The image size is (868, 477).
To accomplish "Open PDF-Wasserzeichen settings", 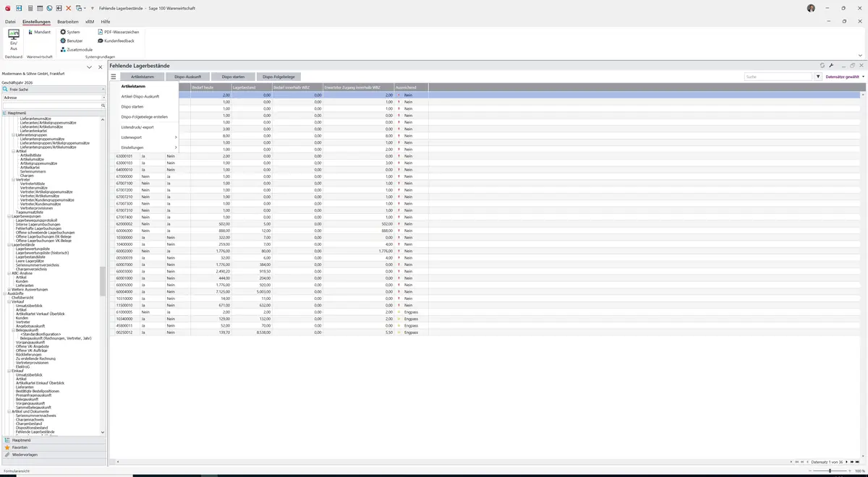I will (x=119, y=32).
